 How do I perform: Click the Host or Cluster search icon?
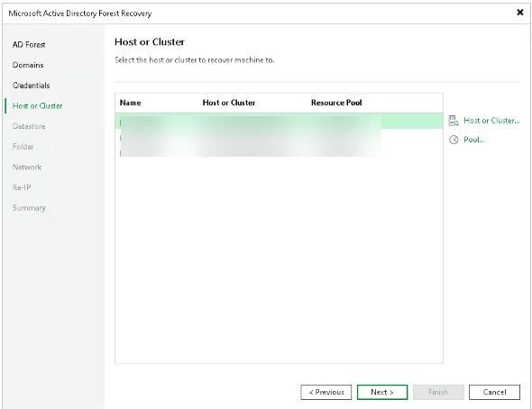pos(454,121)
